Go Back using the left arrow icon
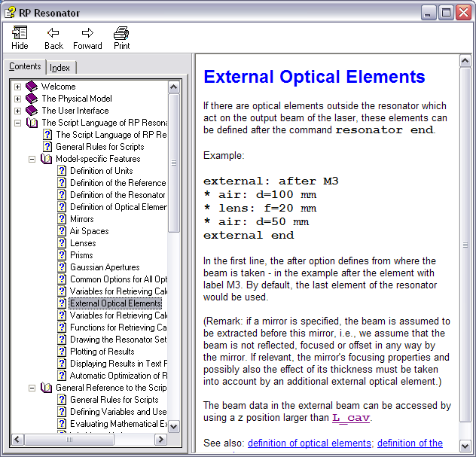The width and height of the screenshot is (476, 457). (53, 32)
